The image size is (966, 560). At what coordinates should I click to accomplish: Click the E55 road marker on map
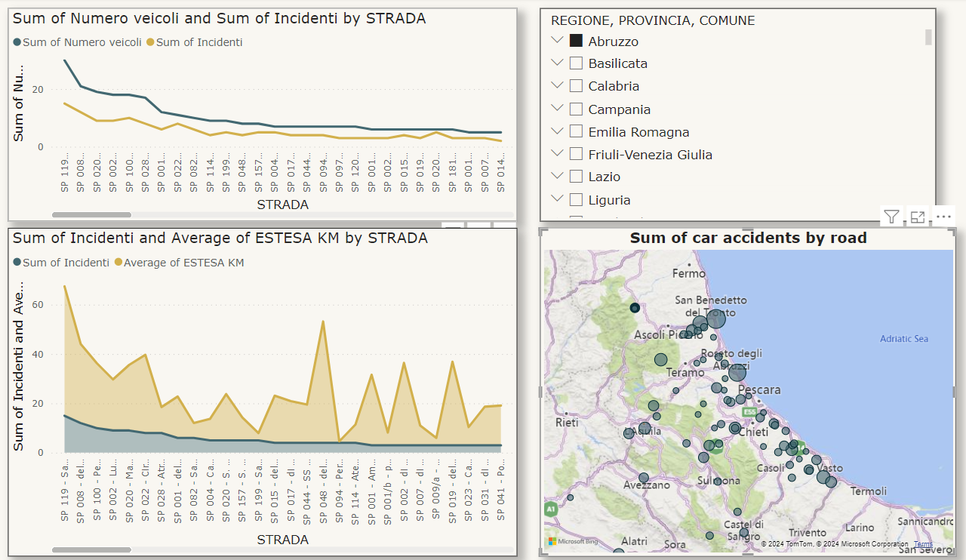tap(749, 412)
